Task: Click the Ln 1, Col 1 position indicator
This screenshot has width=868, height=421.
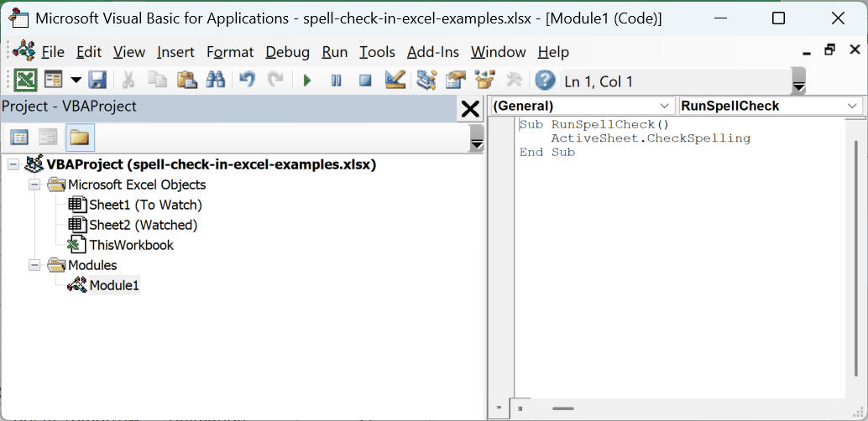Action: pos(599,82)
